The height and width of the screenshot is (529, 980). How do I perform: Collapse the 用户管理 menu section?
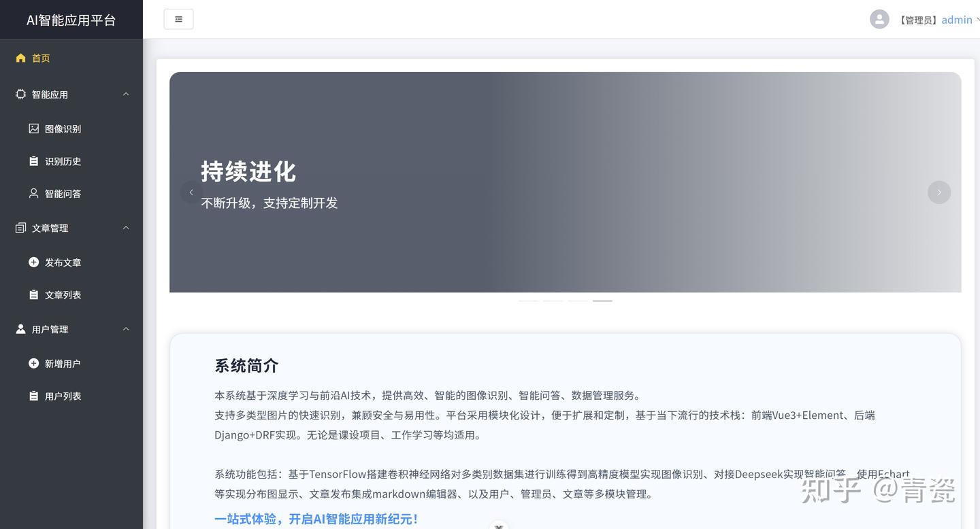(125, 328)
